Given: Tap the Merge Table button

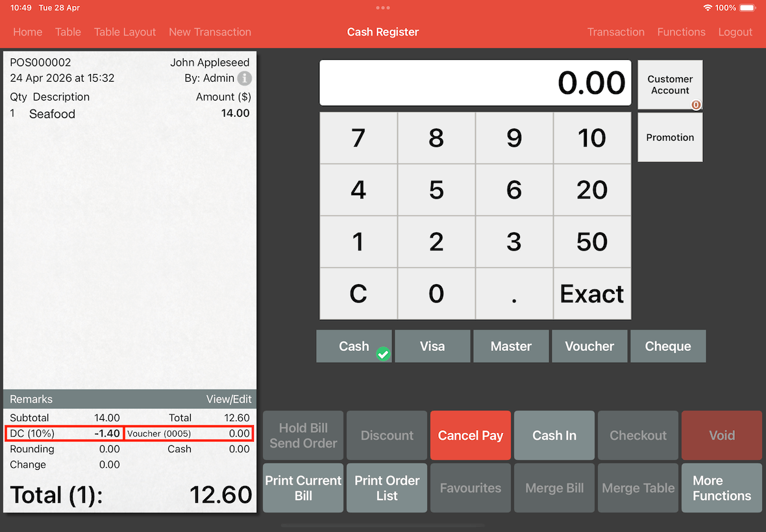Looking at the screenshot, I should tap(638, 488).
